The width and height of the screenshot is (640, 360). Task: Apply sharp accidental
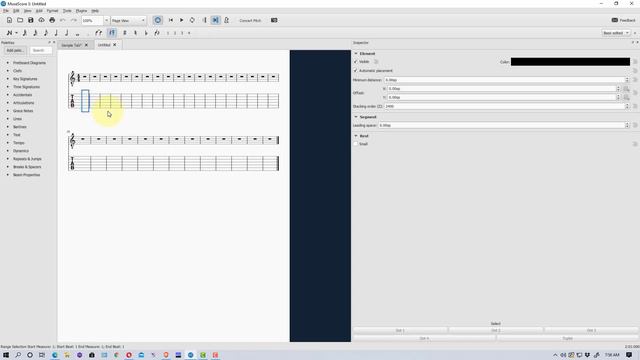coord(125,33)
